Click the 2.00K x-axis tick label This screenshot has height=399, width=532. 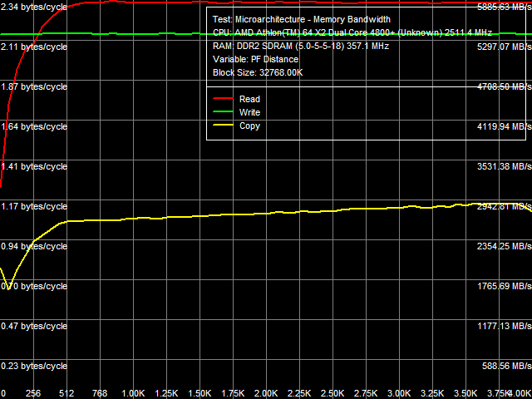click(x=266, y=393)
